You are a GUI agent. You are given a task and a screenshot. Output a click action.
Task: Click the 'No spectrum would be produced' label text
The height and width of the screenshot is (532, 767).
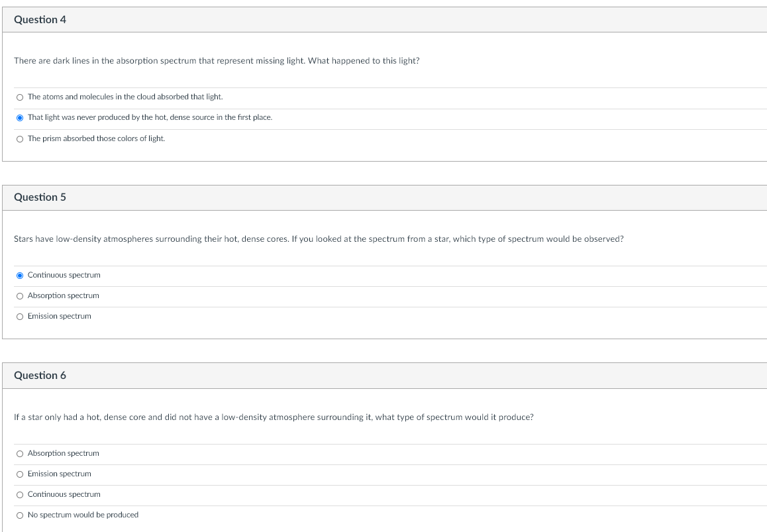coord(83,515)
